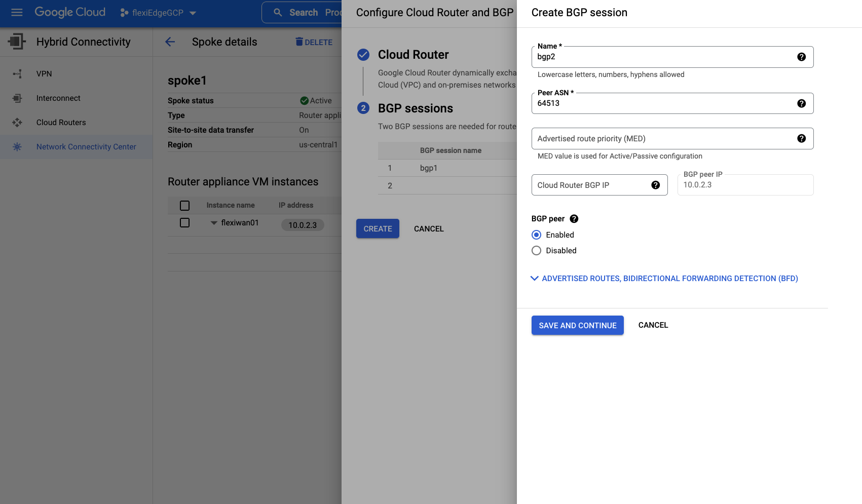Click the VPN sidebar icon

tap(17, 74)
